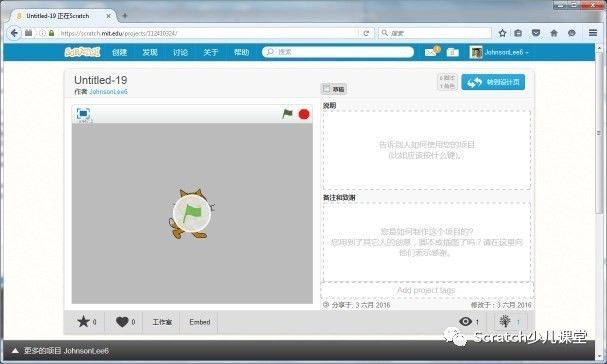Open the author link JohnsonLee6
607x364 pixels.
tap(108, 92)
